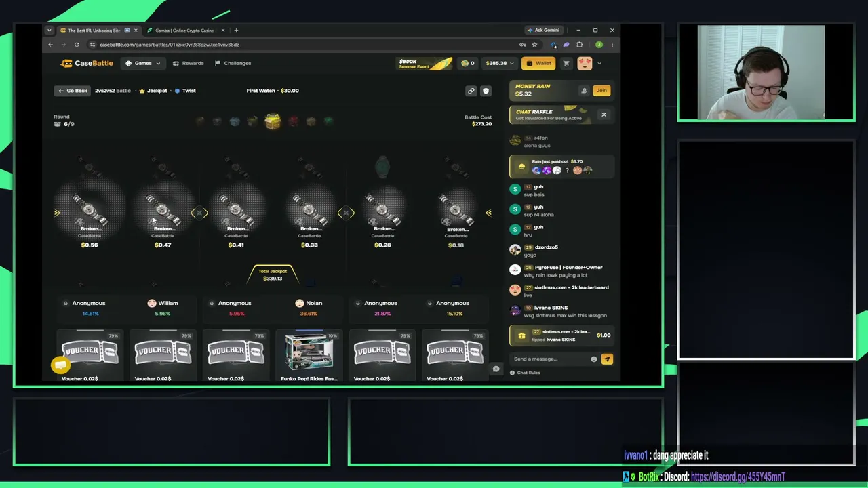Screen dimensions: 868x488
Task: Click Nolan's player name
Action: point(314,303)
